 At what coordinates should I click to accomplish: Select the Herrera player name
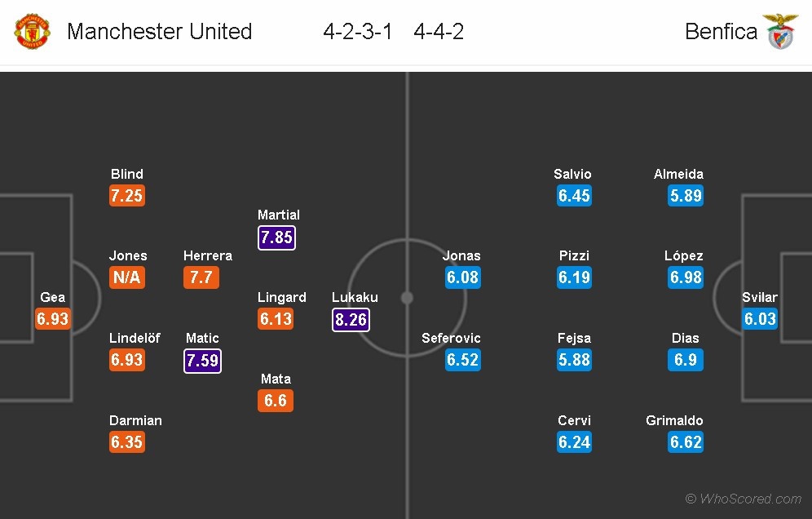(208, 255)
